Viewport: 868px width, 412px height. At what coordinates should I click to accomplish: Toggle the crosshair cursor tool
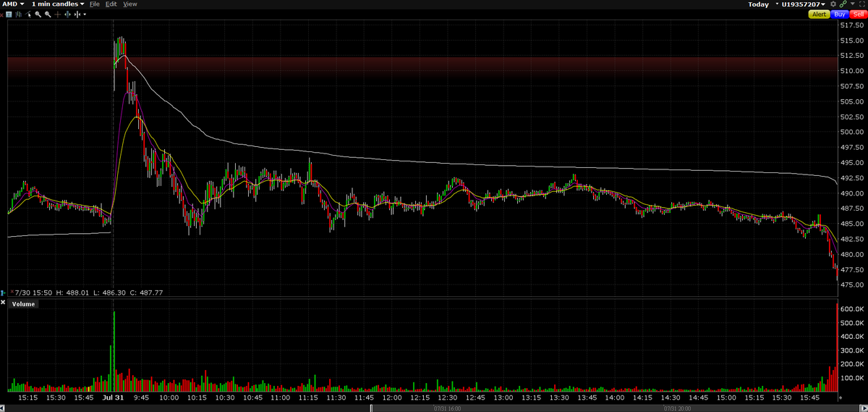pyautogui.click(x=58, y=14)
